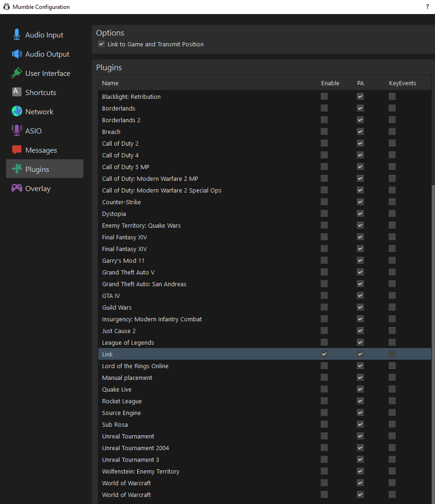
Task: Open the Audio Output settings page
Action: click(44, 54)
